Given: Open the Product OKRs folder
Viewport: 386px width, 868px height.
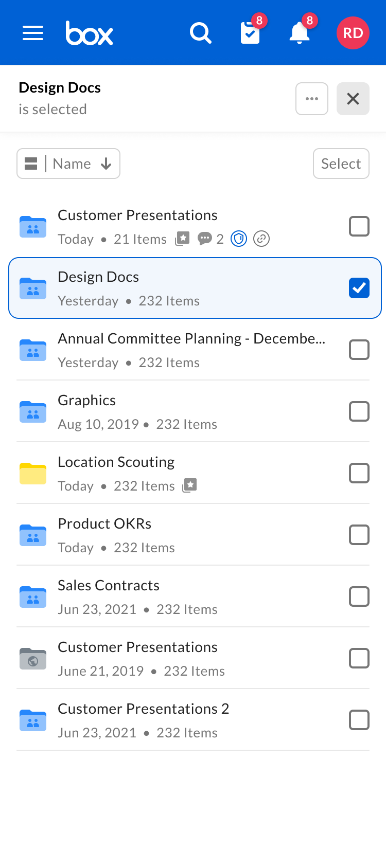Looking at the screenshot, I should (105, 523).
